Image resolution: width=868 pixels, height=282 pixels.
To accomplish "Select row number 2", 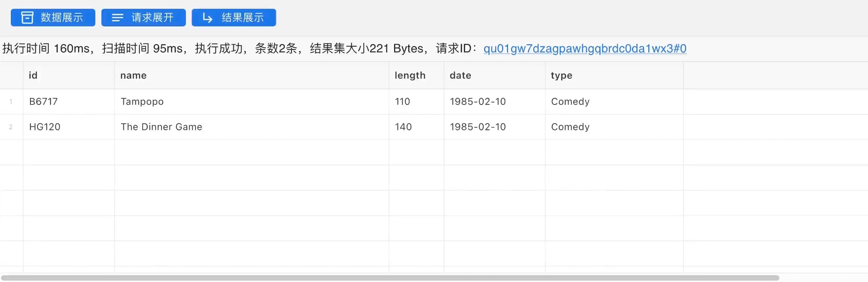I will 11,127.
